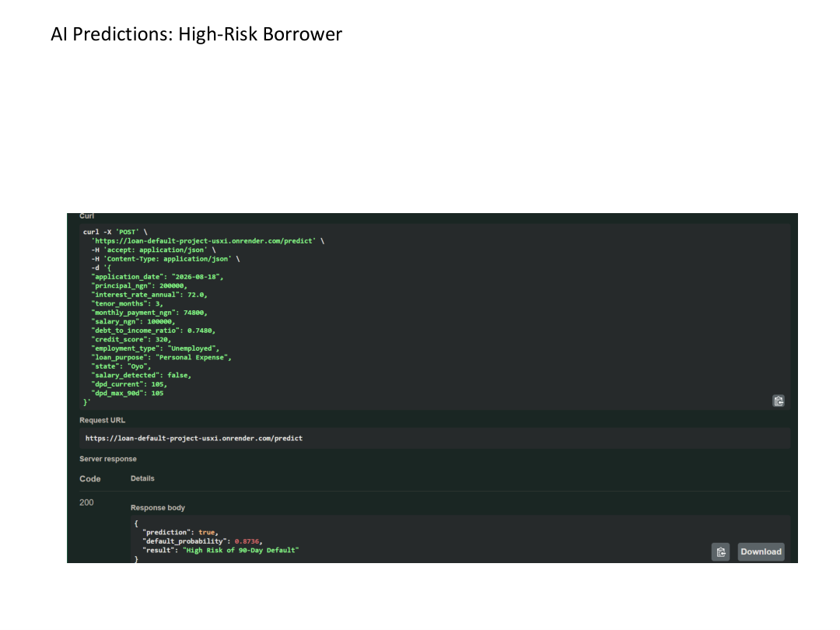Click the "prediction": true line
This screenshot has width=840, height=630.
[180, 532]
